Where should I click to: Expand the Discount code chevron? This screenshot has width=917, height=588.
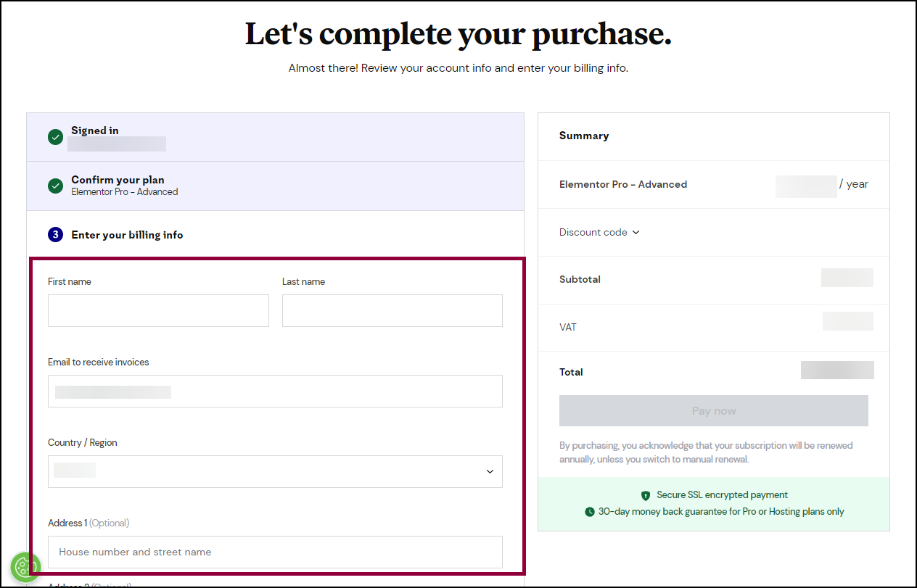pyautogui.click(x=636, y=233)
